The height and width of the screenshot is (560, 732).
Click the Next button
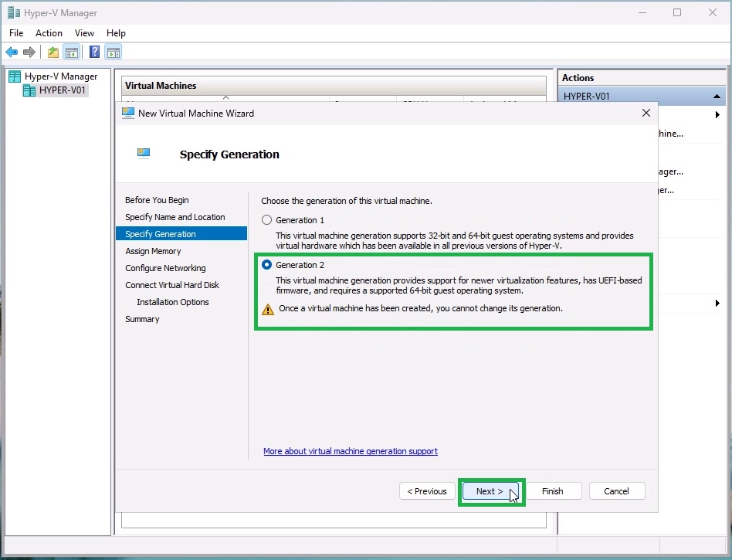click(x=490, y=491)
